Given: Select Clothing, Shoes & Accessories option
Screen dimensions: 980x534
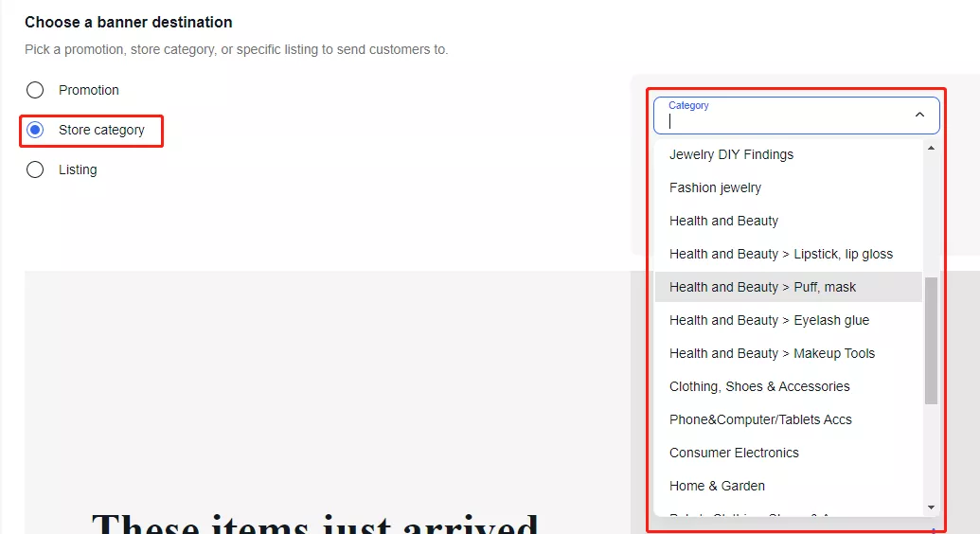Looking at the screenshot, I should pos(759,386).
